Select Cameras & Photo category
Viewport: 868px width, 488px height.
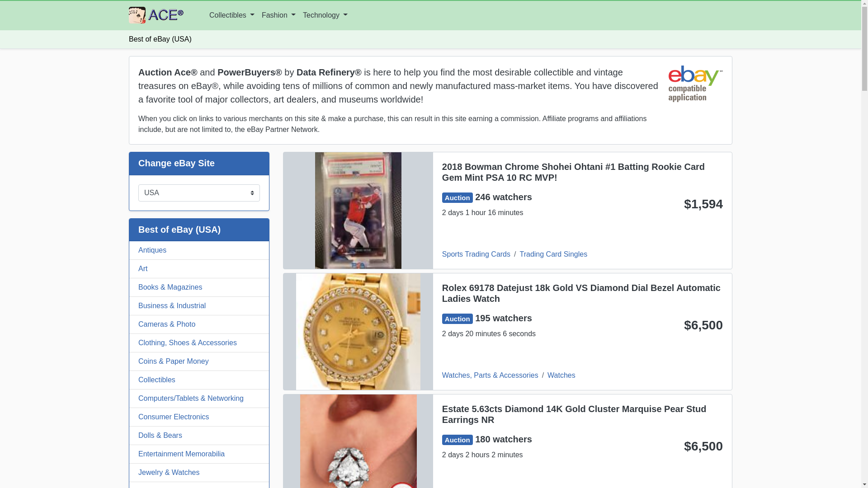199,324
